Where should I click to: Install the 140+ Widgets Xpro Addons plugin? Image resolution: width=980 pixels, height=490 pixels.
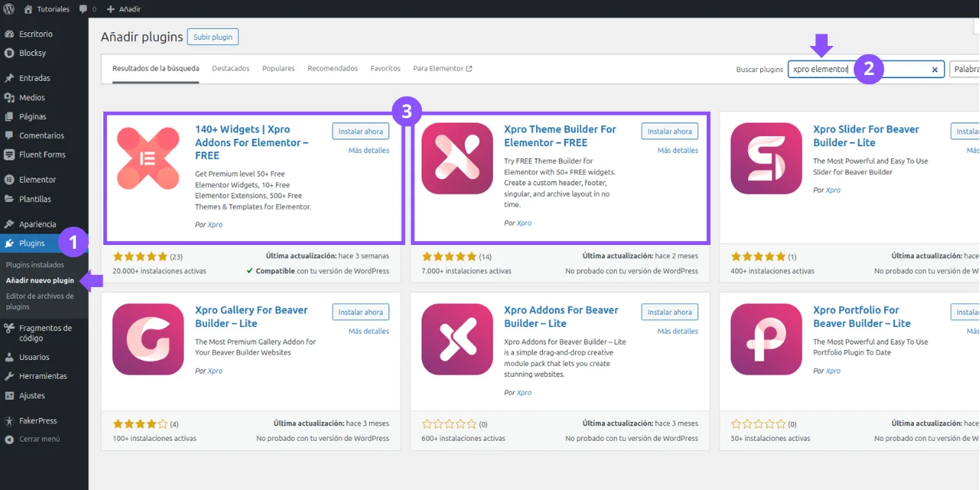click(361, 131)
